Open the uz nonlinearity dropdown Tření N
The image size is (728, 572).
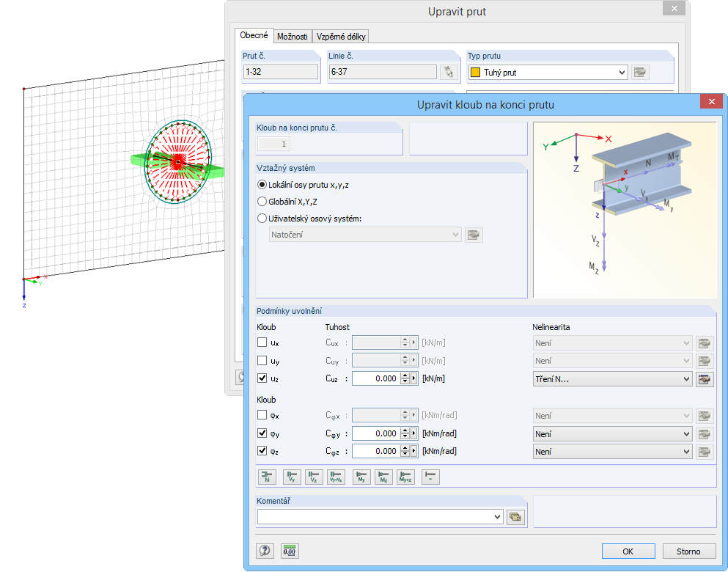(686, 379)
